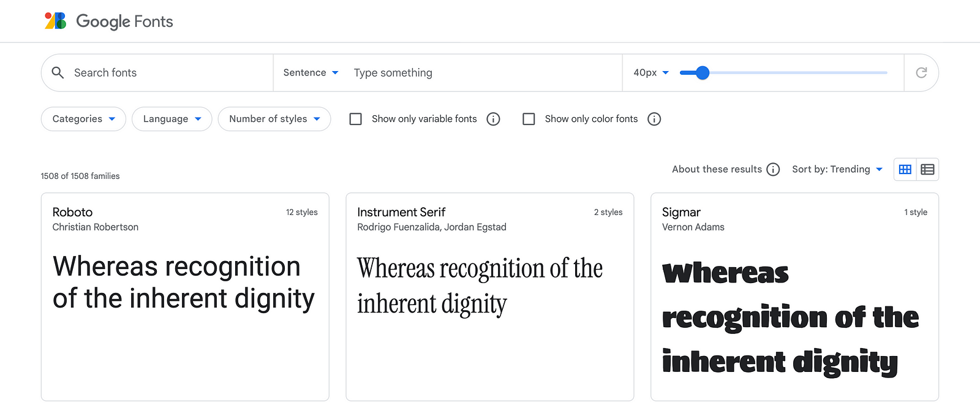The width and height of the screenshot is (980, 413).
Task: Switch to grid view layout
Action: click(x=905, y=170)
